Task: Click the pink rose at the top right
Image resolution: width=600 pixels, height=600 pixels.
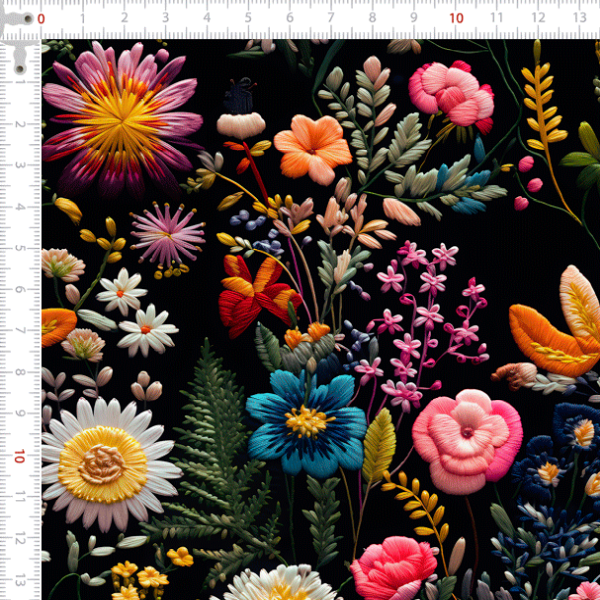Action: coord(452,92)
